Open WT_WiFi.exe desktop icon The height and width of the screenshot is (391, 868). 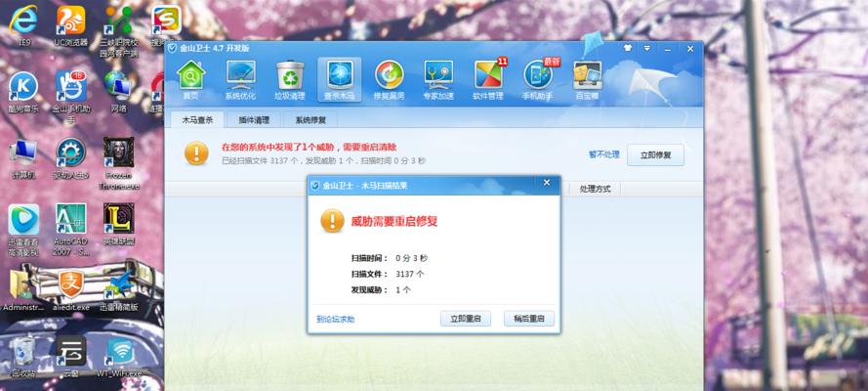click(118, 357)
